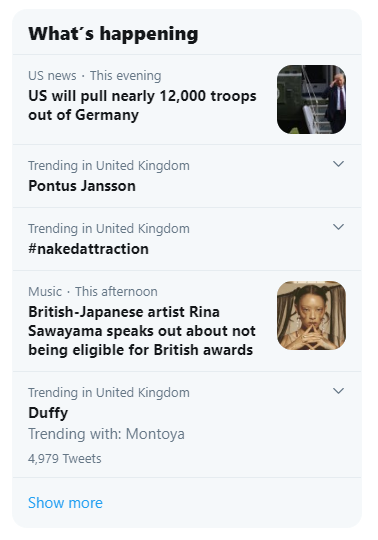
Task: Open the US troops Germany thumbnail image
Action: (311, 100)
